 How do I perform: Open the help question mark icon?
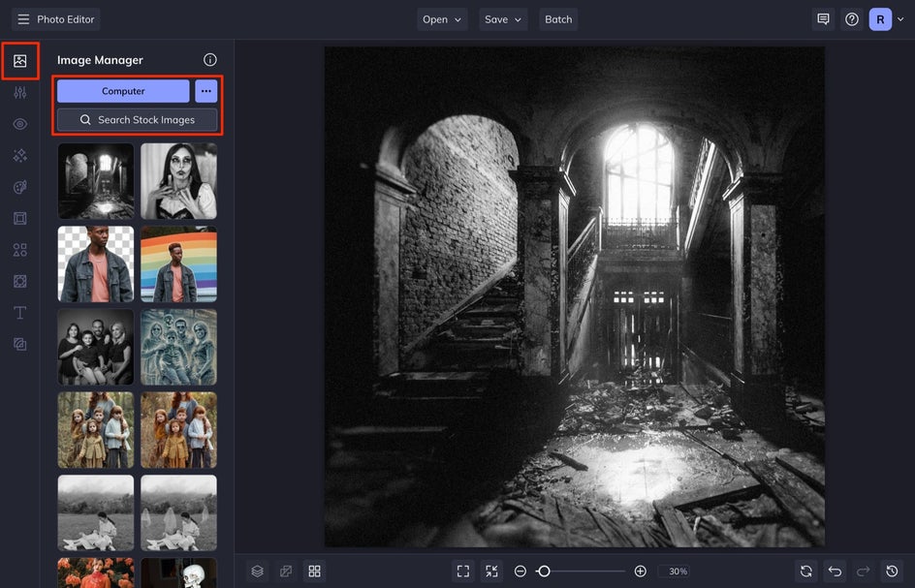852,19
